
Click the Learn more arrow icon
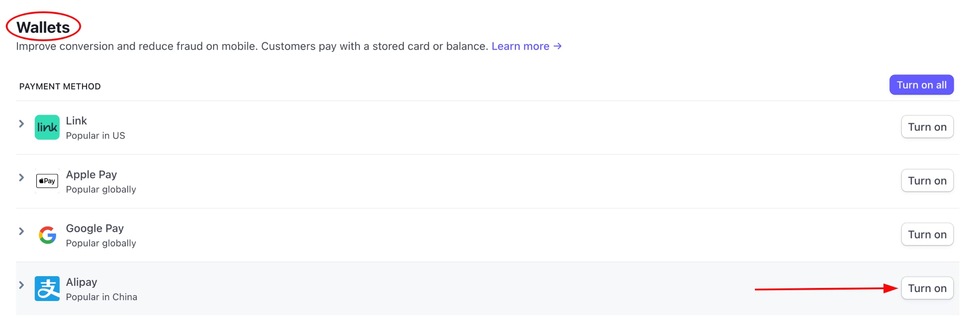click(558, 46)
